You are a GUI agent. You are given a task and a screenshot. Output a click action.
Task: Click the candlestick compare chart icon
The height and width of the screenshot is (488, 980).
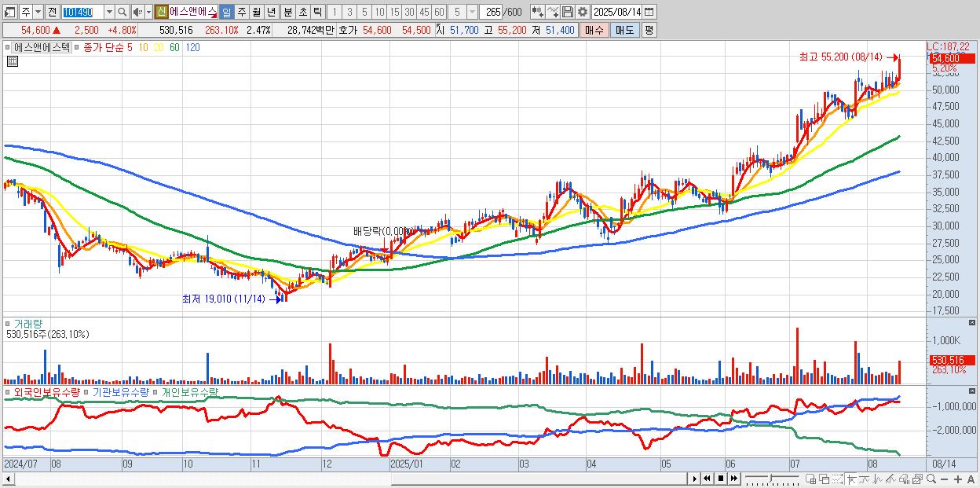tap(538, 12)
